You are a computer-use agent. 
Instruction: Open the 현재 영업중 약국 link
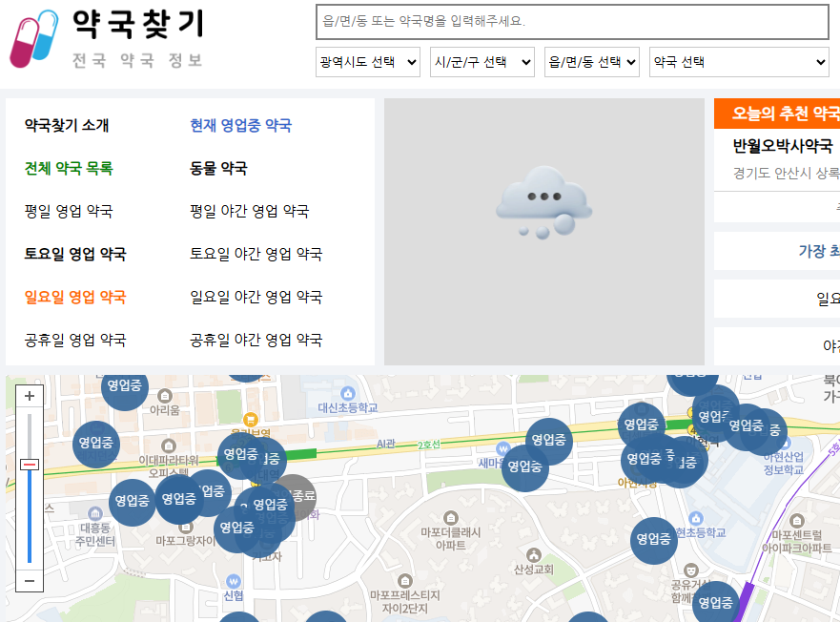click(242, 126)
